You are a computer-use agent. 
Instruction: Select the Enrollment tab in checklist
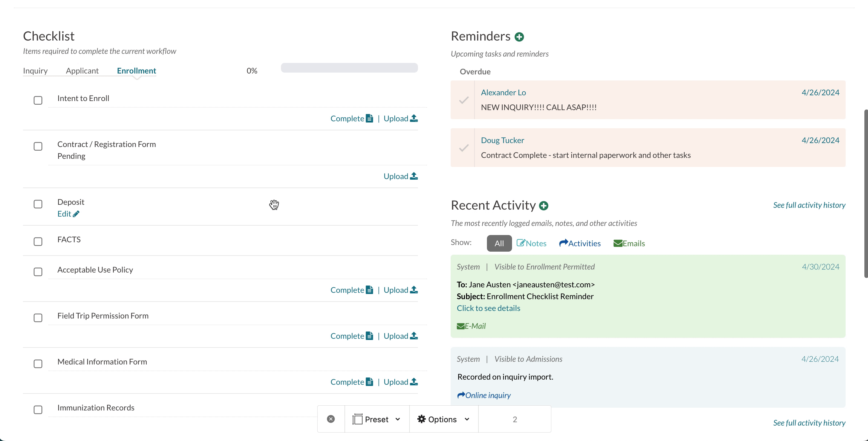tap(136, 70)
